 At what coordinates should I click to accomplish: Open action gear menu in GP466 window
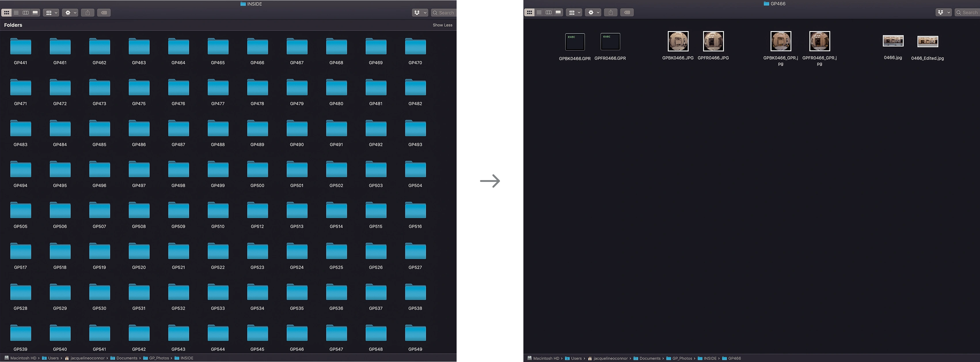pos(593,13)
